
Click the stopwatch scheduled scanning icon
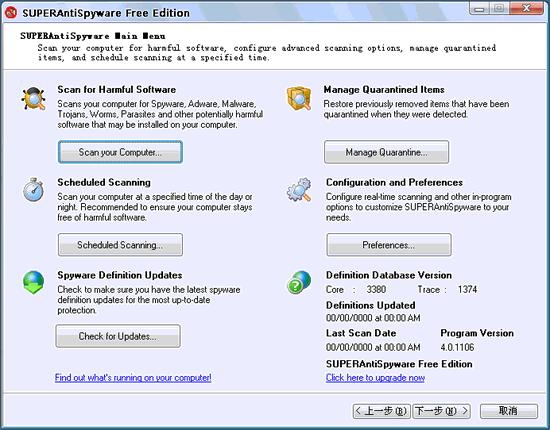coord(33,189)
